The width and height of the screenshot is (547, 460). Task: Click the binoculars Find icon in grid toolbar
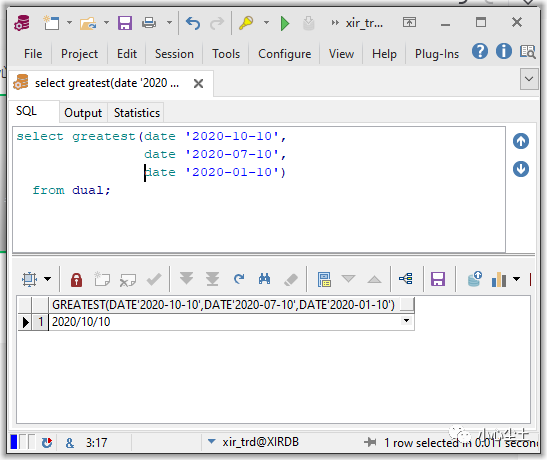264,279
